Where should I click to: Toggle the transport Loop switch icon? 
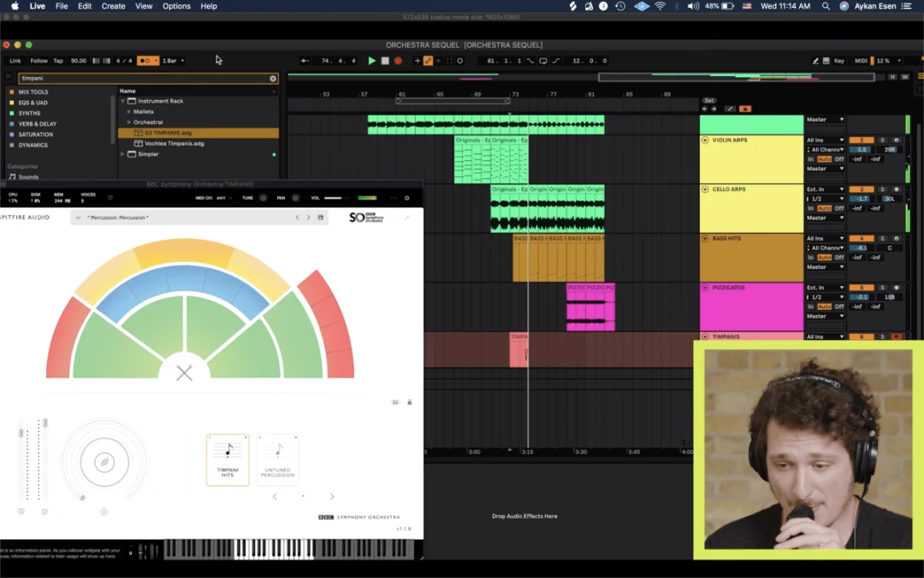coord(542,61)
